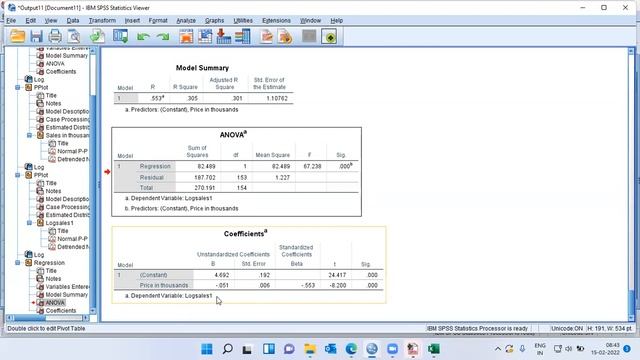Open the Variables toolbar icon

(x=242, y=36)
